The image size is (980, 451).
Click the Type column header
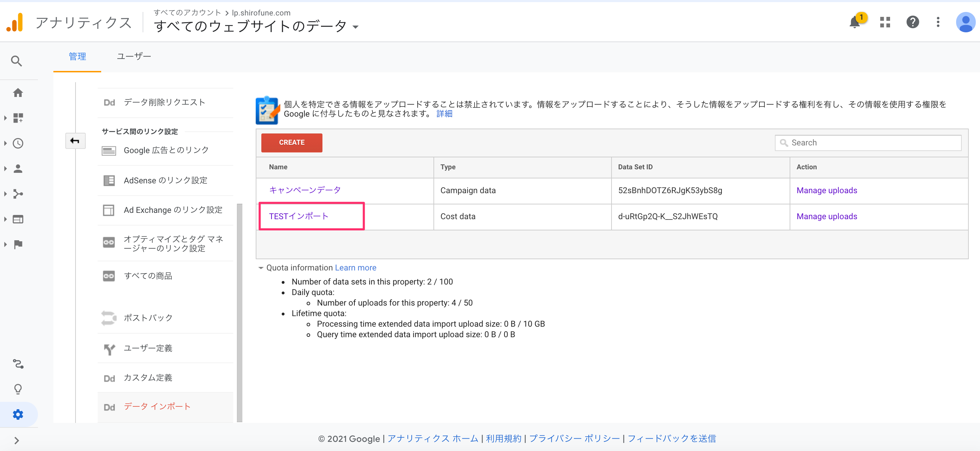[448, 167]
